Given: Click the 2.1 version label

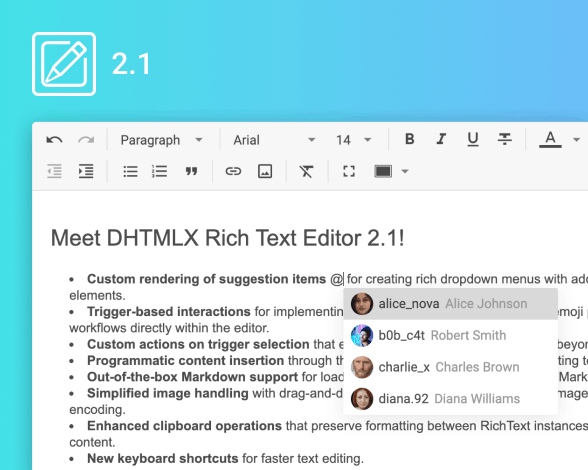Looking at the screenshot, I should pyautogui.click(x=132, y=64).
